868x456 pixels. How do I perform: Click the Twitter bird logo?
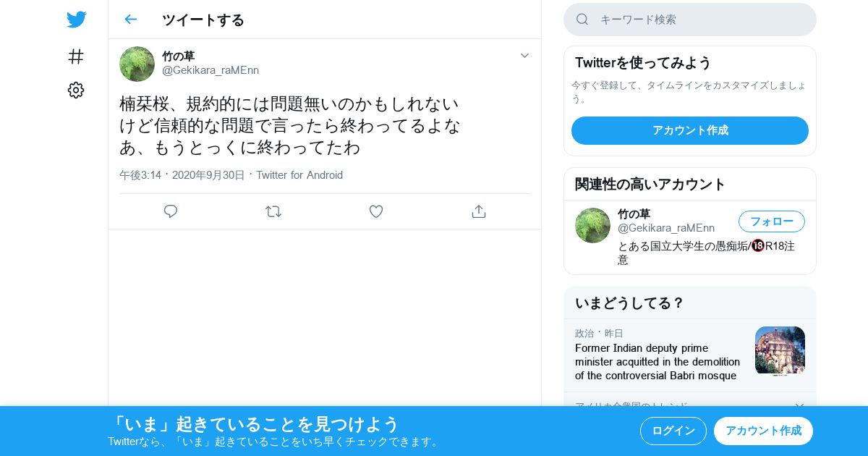click(x=76, y=20)
